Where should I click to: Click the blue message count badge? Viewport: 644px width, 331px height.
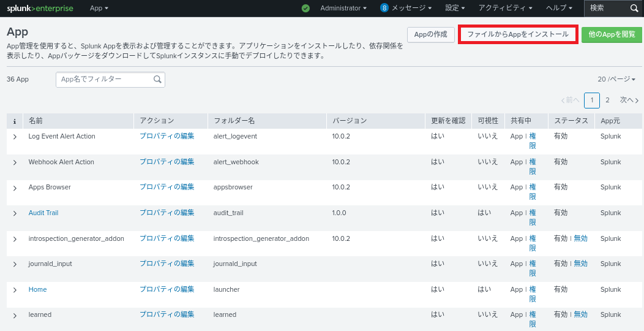(384, 8)
